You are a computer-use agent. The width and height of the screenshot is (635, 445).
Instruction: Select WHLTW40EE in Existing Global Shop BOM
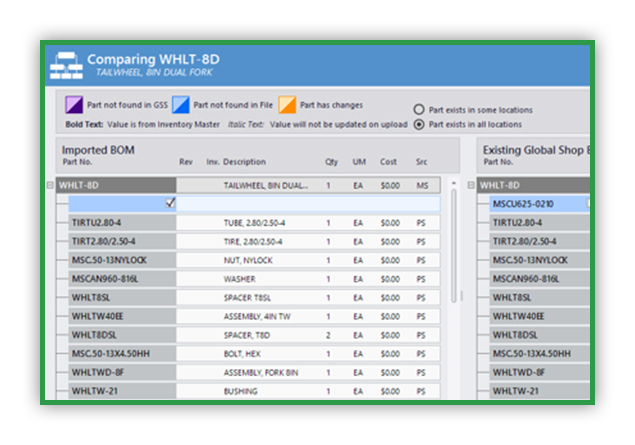[x=539, y=316]
